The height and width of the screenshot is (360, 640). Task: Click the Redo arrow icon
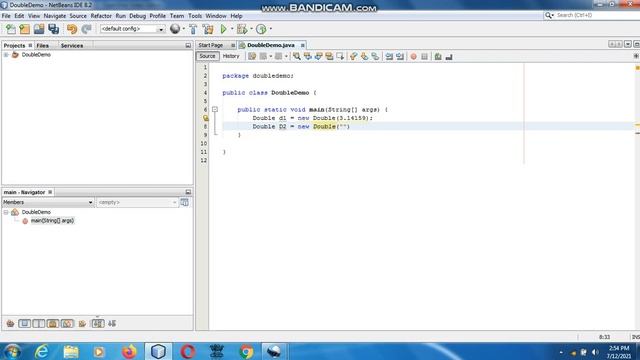click(x=86, y=29)
